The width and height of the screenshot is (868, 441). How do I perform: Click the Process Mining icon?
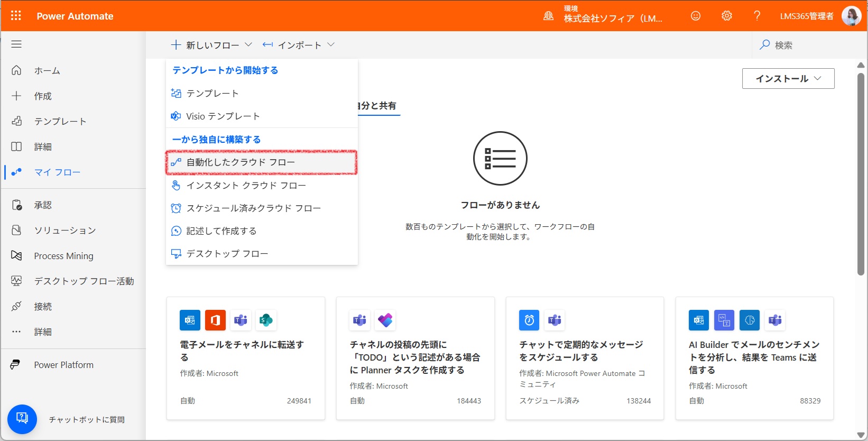[16, 255]
